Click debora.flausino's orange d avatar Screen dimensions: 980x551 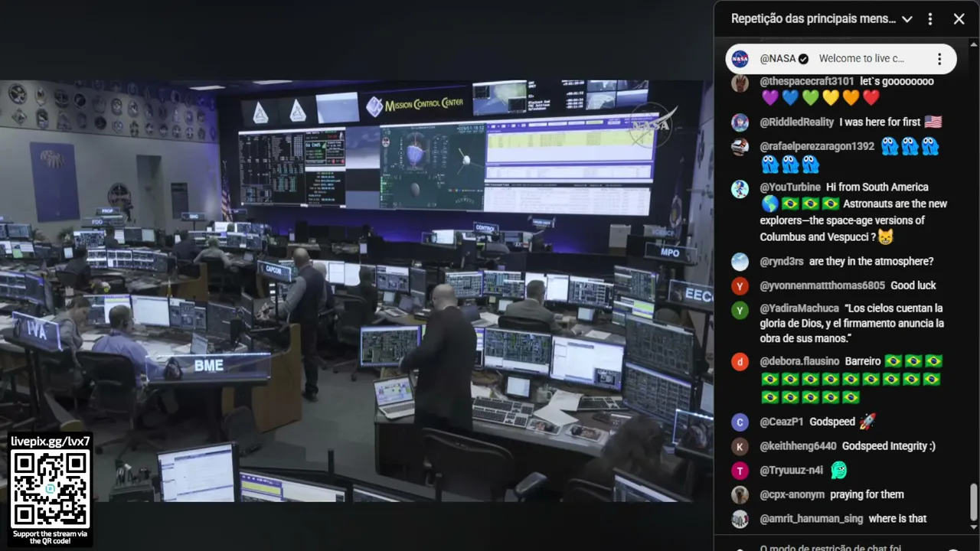click(x=740, y=362)
